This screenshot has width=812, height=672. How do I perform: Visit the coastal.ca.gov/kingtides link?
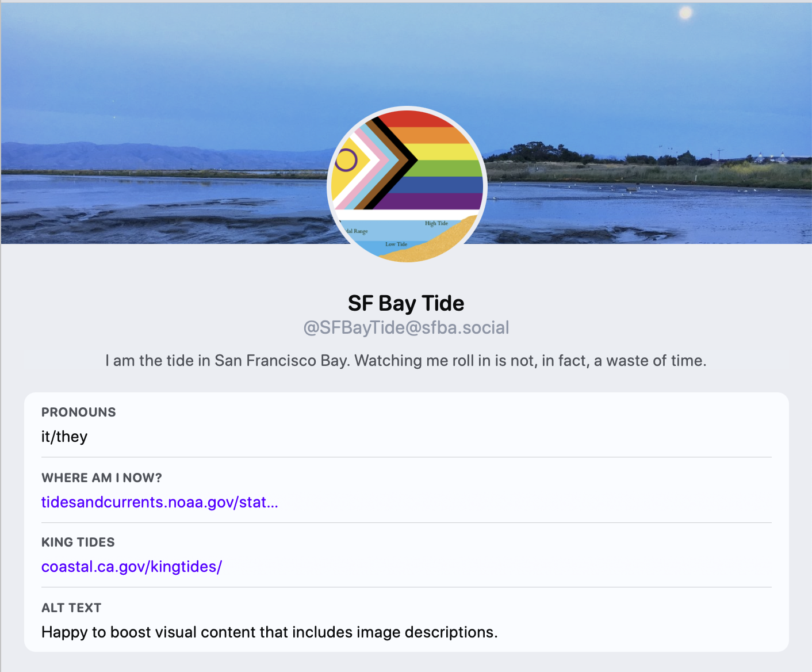tap(132, 567)
